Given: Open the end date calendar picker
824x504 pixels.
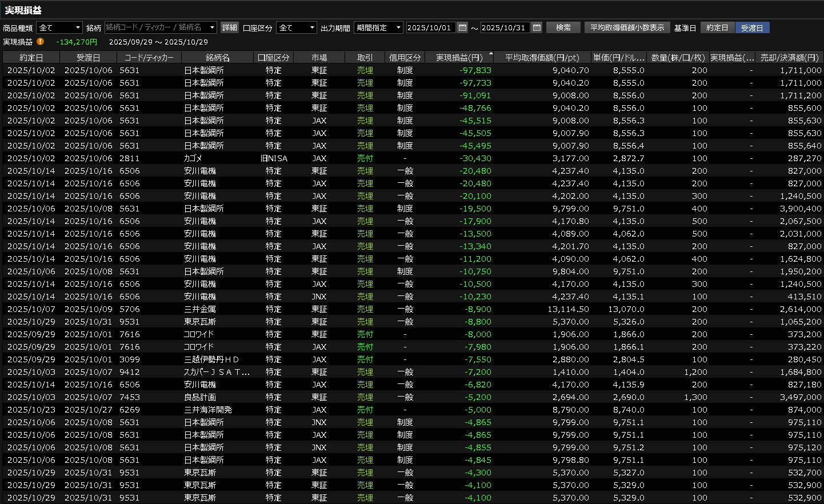Looking at the screenshot, I should click(537, 27).
